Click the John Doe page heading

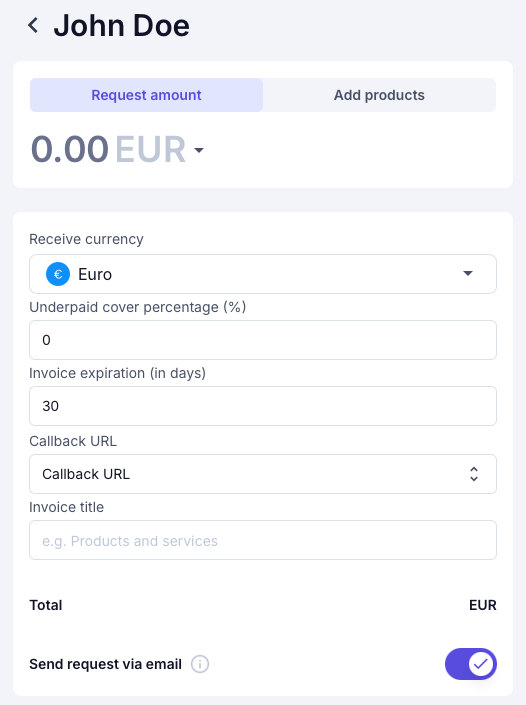121,25
